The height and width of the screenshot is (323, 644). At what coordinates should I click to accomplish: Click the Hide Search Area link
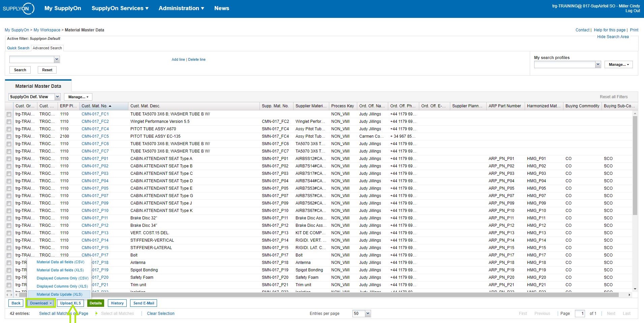[613, 37]
